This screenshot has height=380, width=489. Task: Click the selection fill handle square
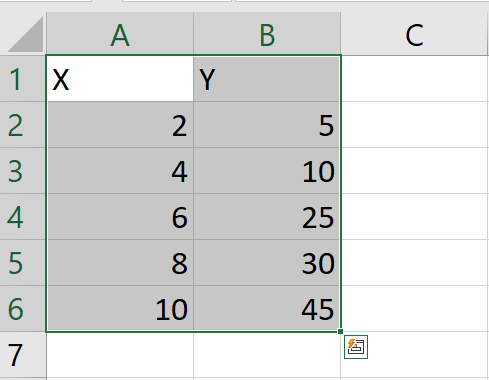pos(340,331)
